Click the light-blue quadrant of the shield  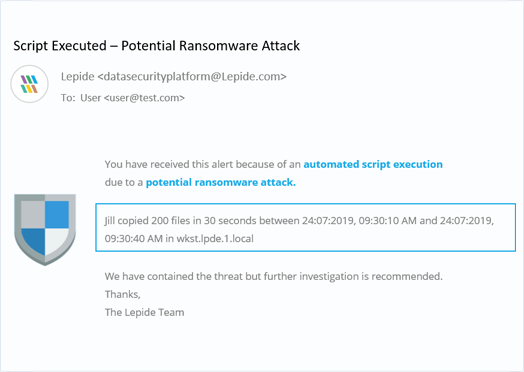pyautogui.click(x=57, y=214)
